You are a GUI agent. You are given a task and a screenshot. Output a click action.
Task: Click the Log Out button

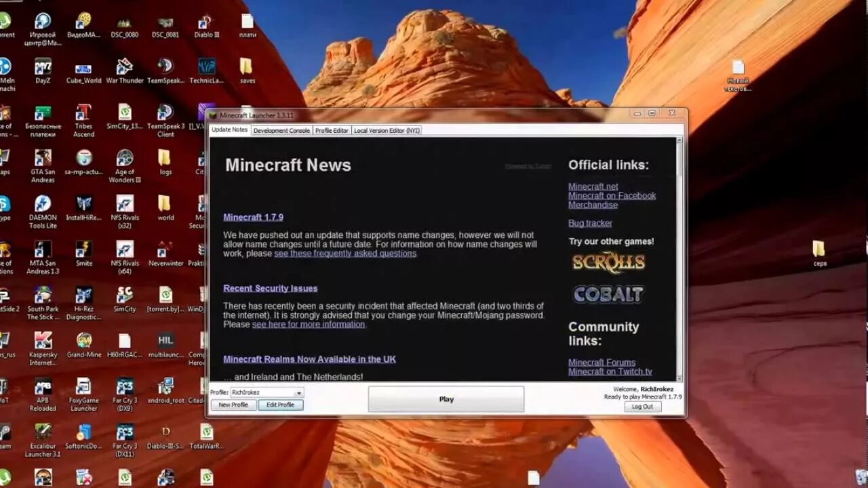tap(642, 407)
